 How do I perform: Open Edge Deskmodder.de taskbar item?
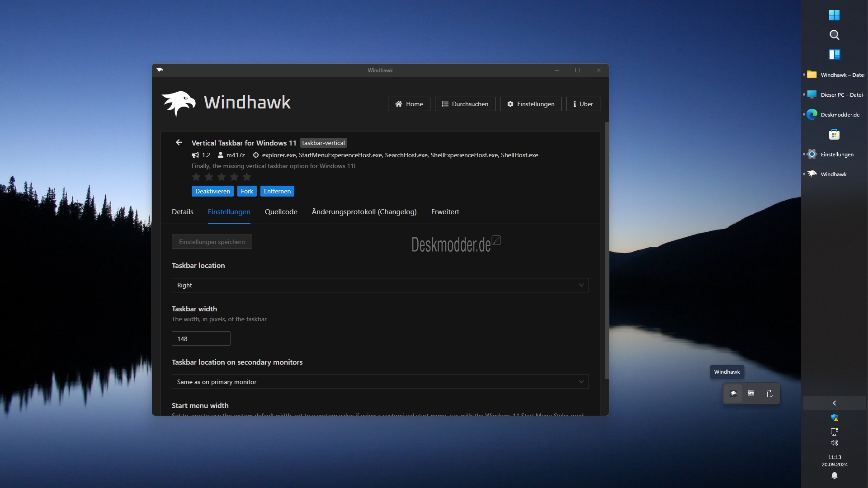pyautogui.click(x=835, y=114)
